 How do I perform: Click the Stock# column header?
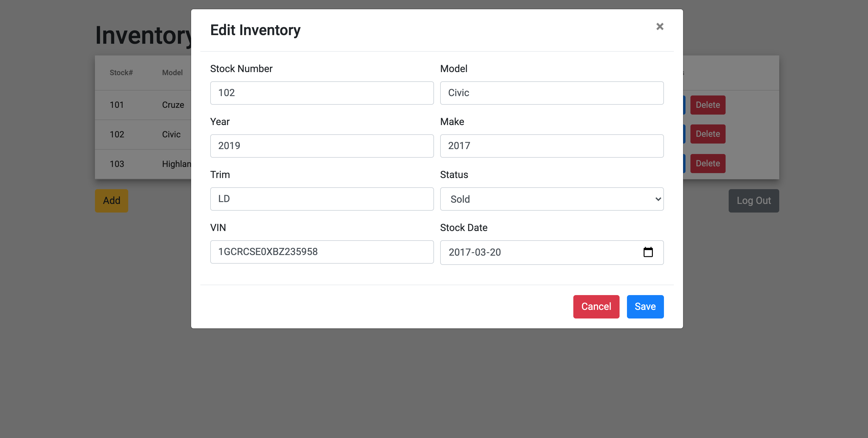point(121,72)
